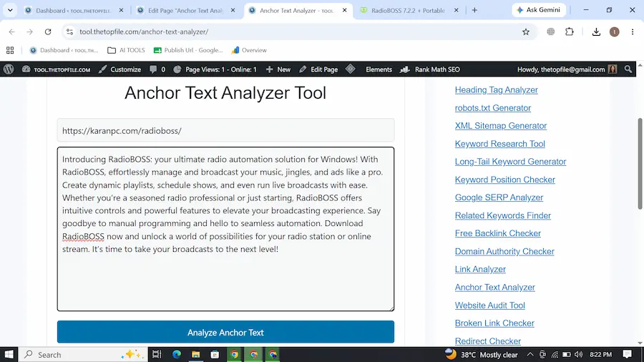Open the TOOL.THETOPFILE.COM site menu
The image size is (644, 362).
coord(56,69)
